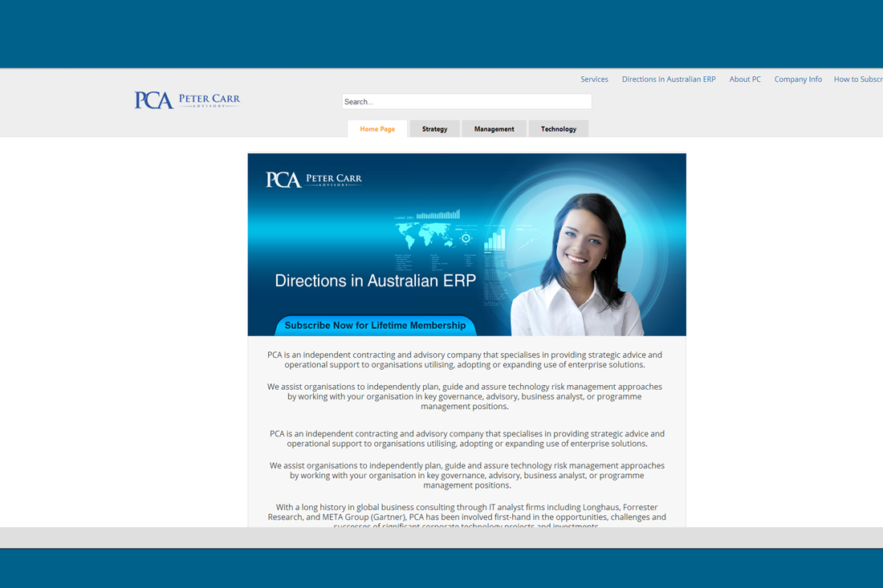Click the Directions in Australian ERP banner headline
883x588 pixels.
(x=375, y=281)
